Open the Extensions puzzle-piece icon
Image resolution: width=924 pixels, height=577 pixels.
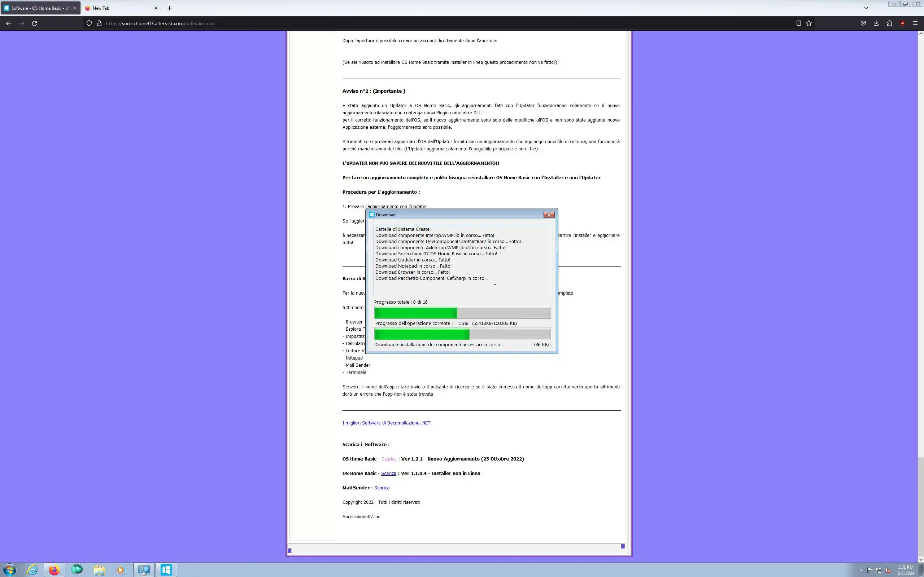[x=889, y=23]
